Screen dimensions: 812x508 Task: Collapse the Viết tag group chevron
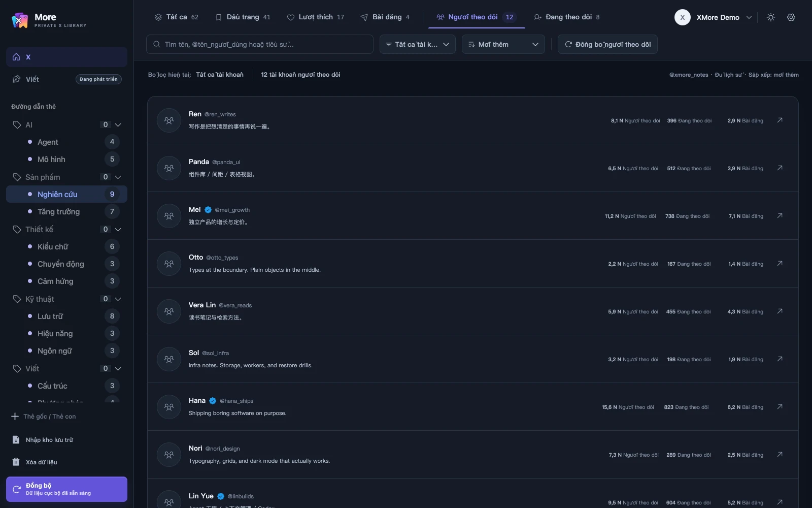[x=118, y=369]
